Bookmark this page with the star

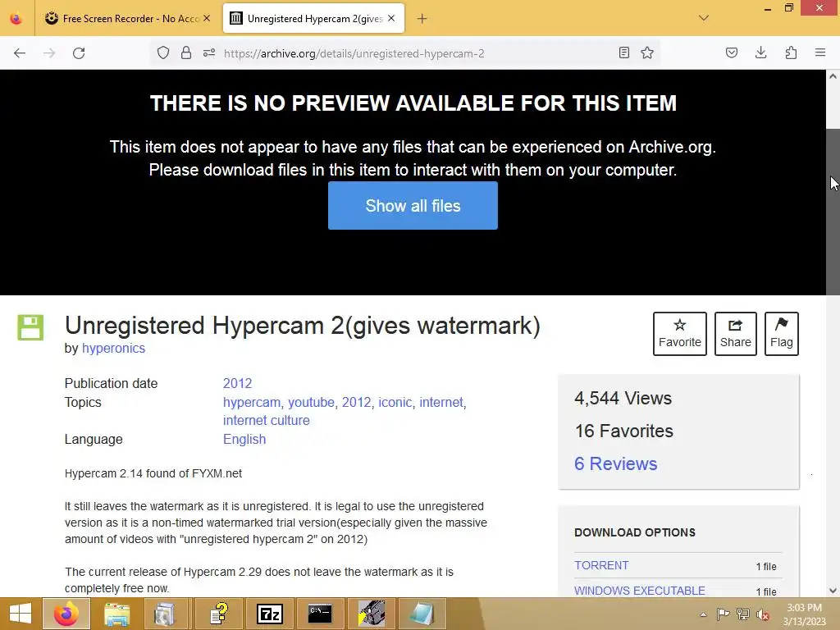click(x=647, y=52)
